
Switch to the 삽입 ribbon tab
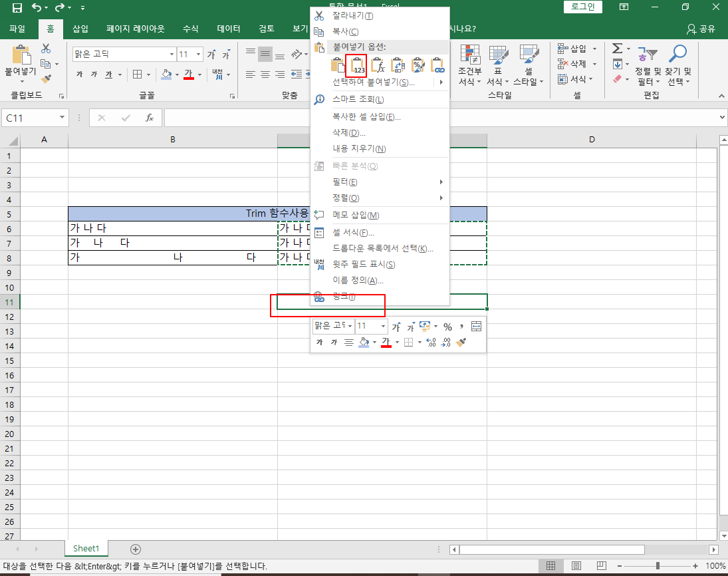[80, 29]
